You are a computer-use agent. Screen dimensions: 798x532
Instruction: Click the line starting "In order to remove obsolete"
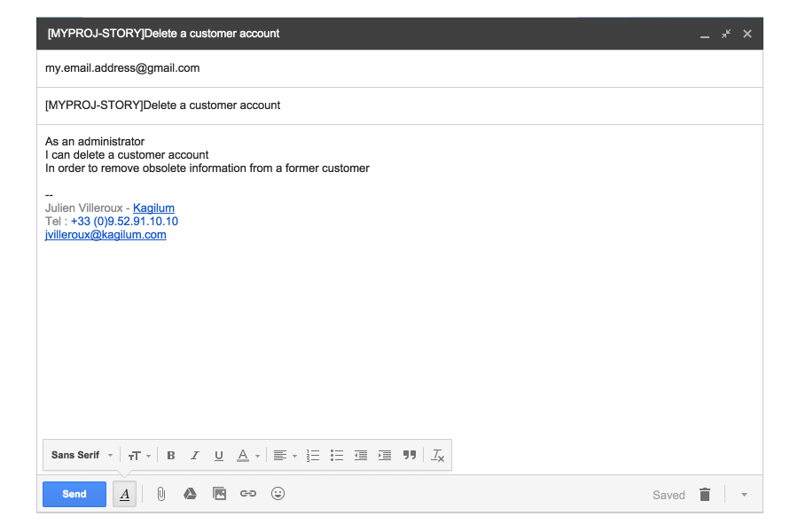tap(207, 168)
